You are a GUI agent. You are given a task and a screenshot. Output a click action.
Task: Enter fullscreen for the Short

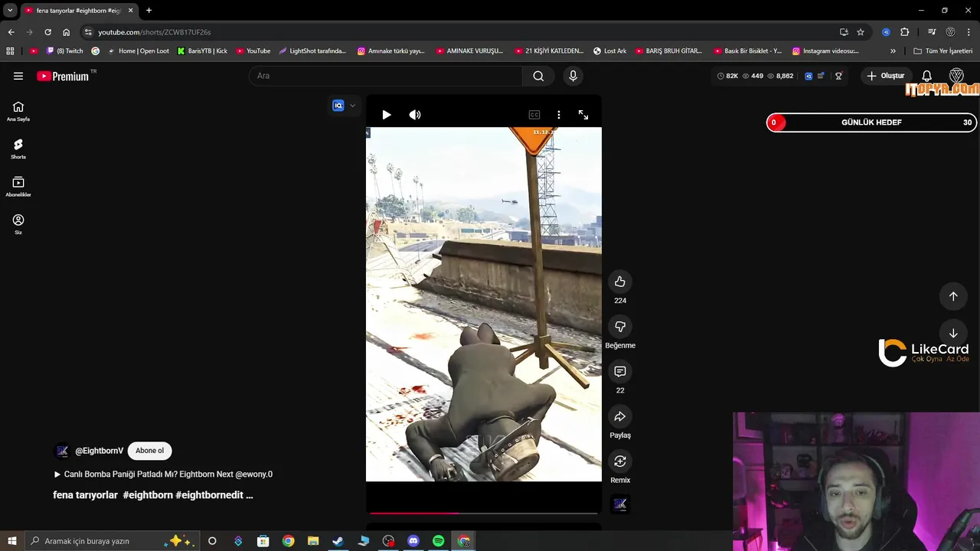pyautogui.click(x=583, y=115)
